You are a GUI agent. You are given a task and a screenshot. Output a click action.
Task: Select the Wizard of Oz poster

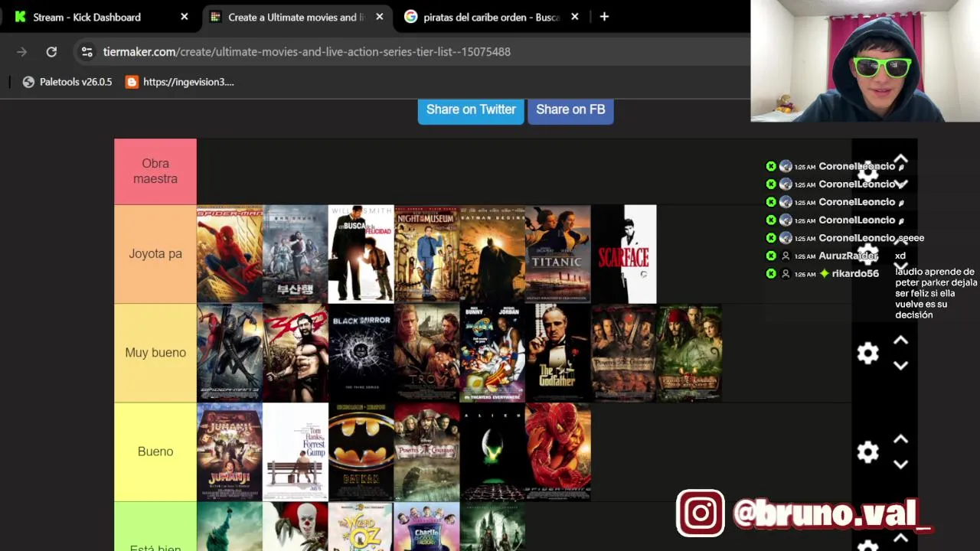(x=361, y=527)
